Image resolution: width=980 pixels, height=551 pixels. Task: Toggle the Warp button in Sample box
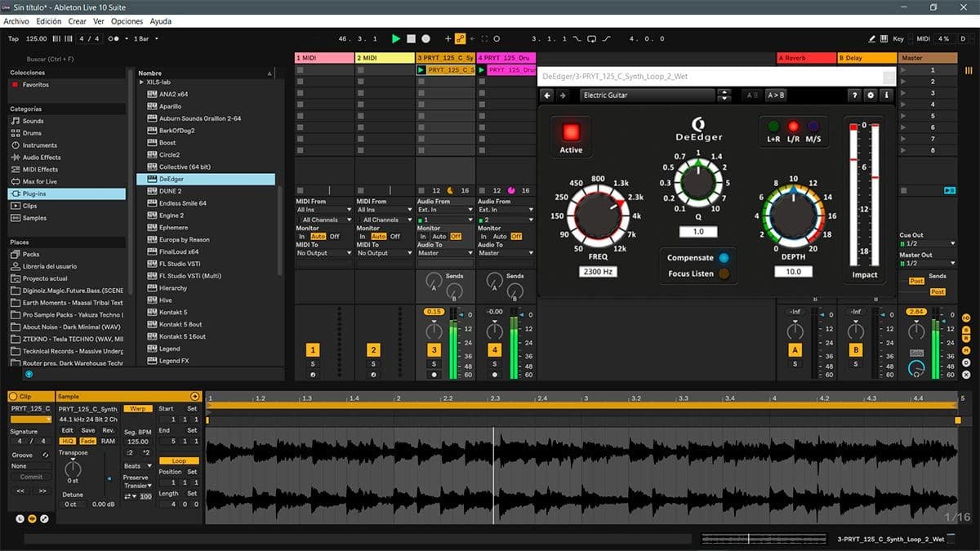pos(137,408)
